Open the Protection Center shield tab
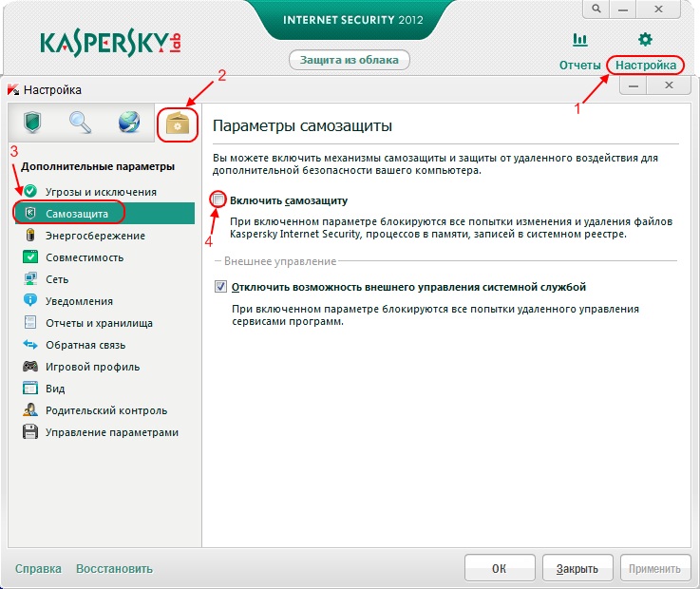Viewport: 700px width, 589px height. [31, 123]
